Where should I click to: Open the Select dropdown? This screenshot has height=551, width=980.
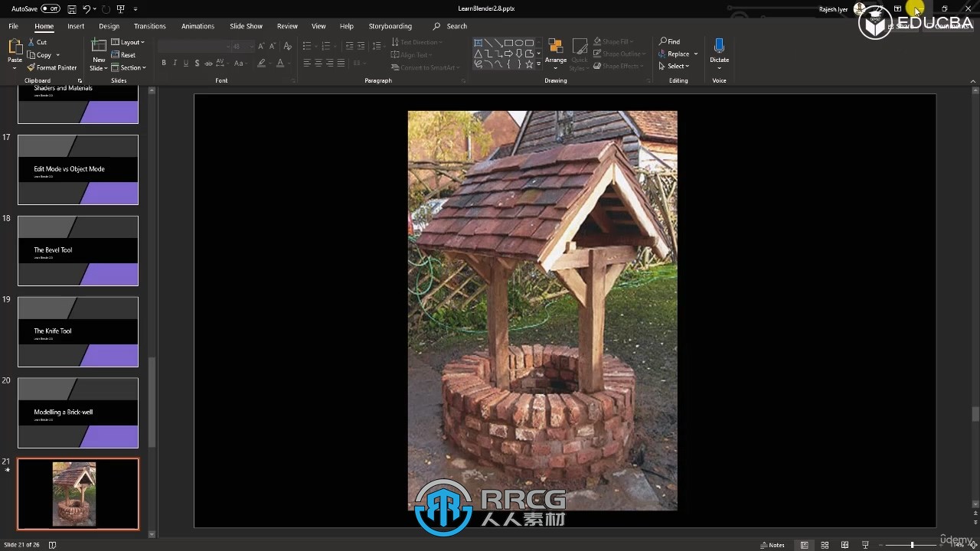pos(674,66)
